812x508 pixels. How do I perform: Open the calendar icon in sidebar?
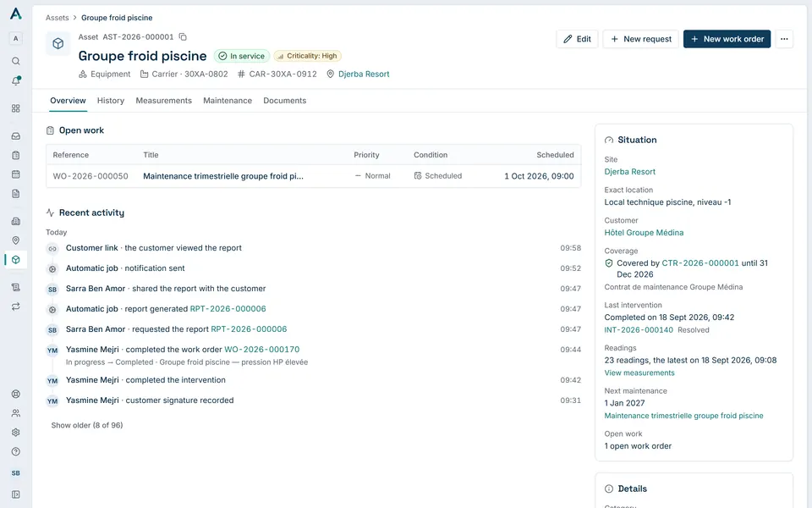15,174
